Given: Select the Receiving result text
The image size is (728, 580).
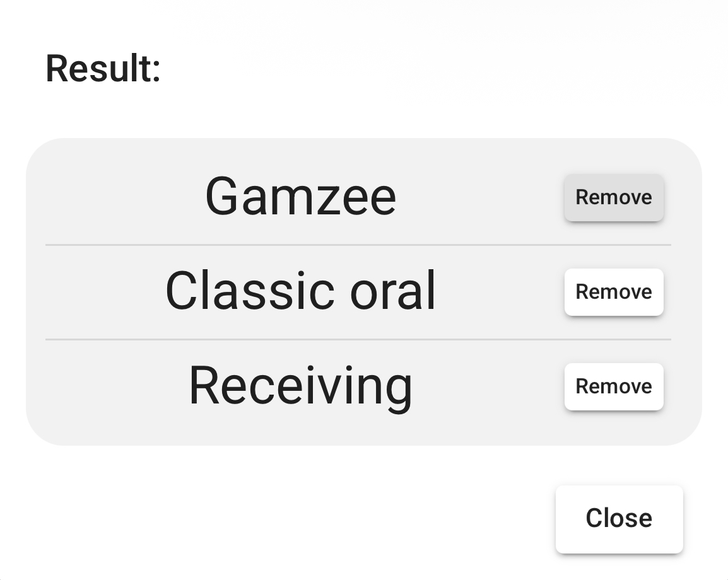Looking at the screenshot, I should point(301,386).
